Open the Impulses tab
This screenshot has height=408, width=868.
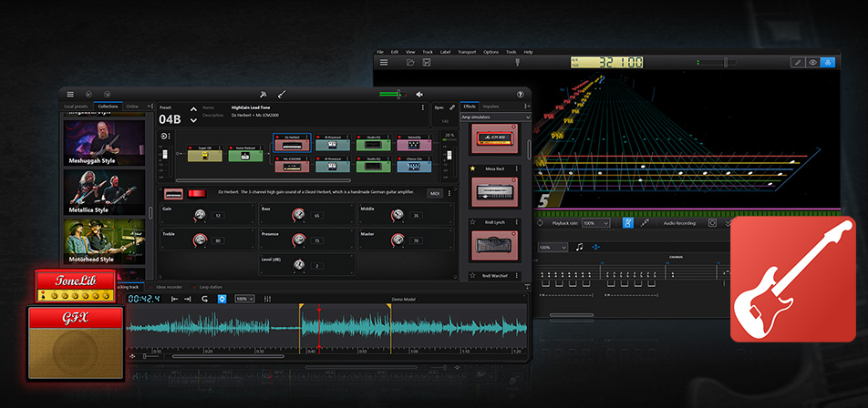[491, 107]
